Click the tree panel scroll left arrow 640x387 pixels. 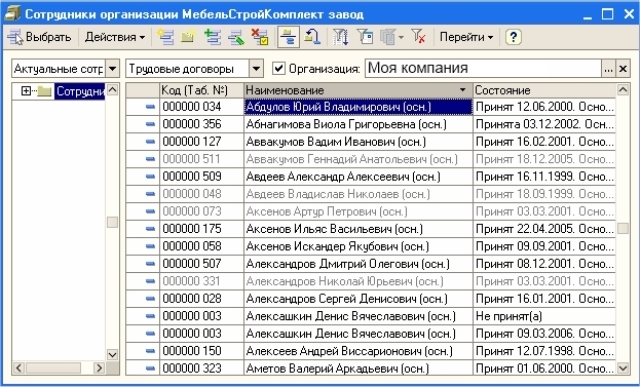pyautogui.click(x=18, y=368)
